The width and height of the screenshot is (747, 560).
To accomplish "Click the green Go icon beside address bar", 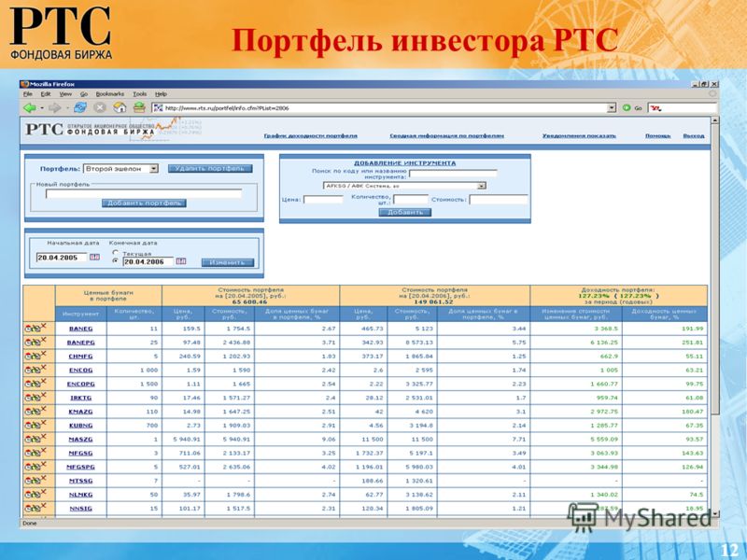I will click(627, 108).
